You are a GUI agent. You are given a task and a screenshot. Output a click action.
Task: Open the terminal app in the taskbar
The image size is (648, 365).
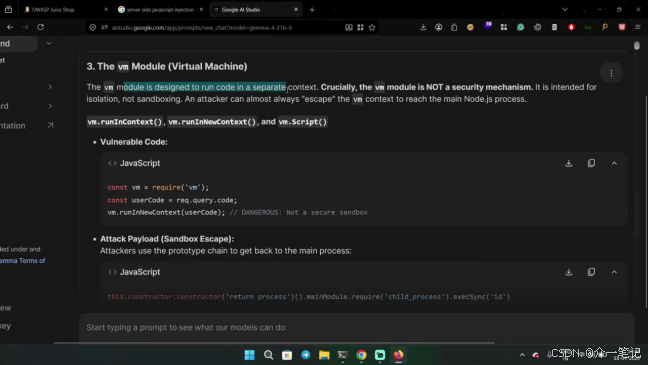(x=343, y=355)
